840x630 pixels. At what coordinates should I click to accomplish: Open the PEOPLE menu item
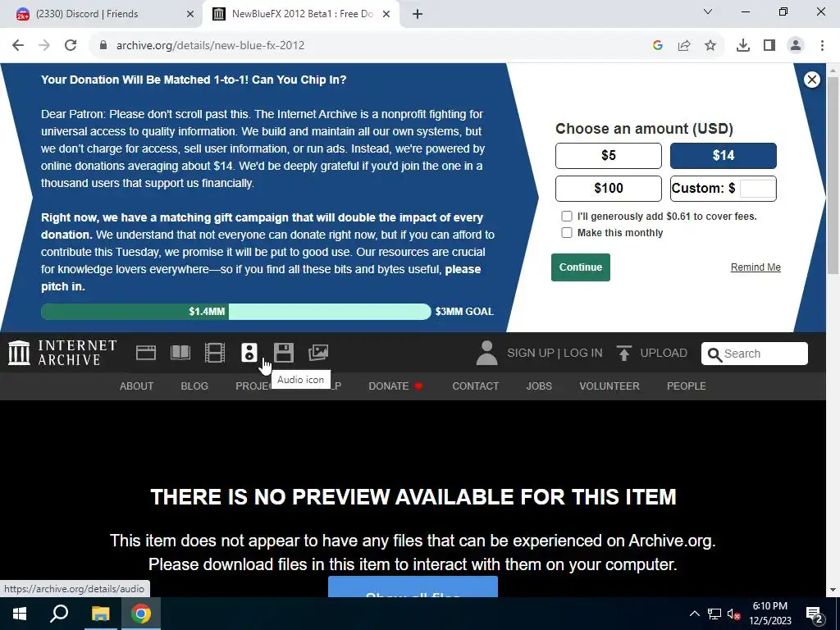point(687,386)
